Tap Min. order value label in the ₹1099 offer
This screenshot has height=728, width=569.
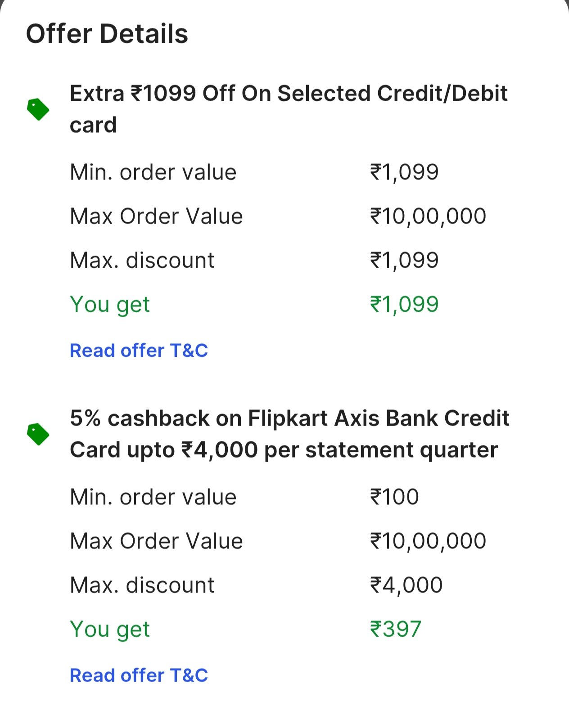(x=153, y=172)
